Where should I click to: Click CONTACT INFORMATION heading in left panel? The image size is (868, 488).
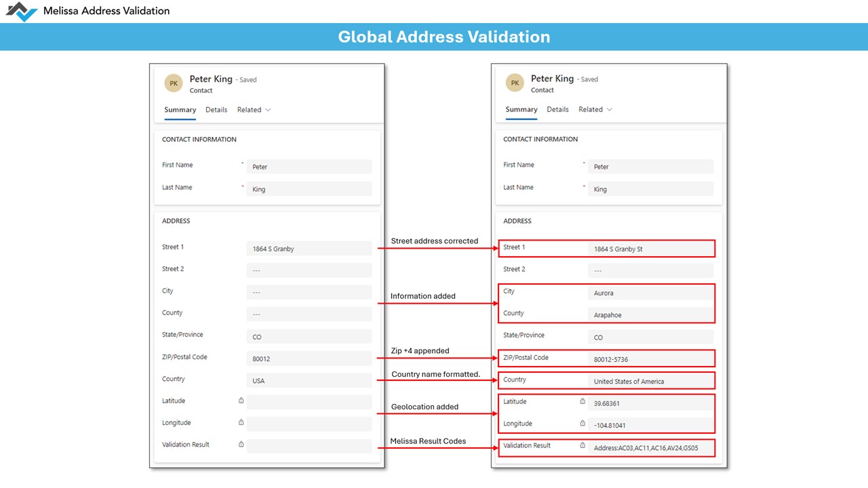pos(199,140)
